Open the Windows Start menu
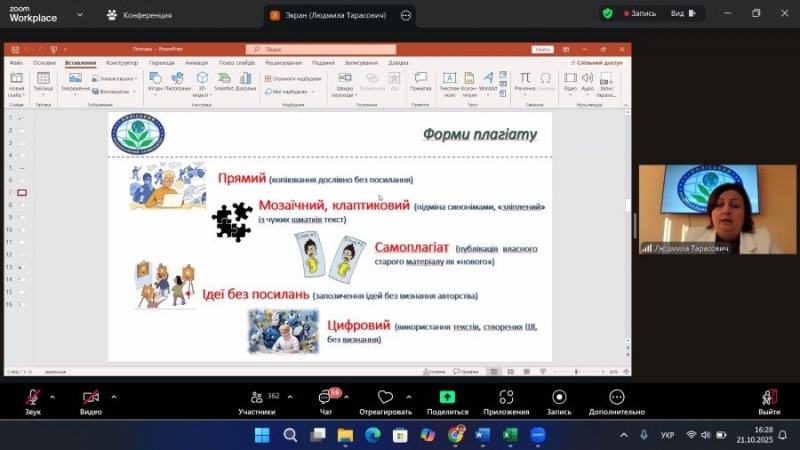The height and width of the screenshot is (450, 800). [x=262, y=435]
